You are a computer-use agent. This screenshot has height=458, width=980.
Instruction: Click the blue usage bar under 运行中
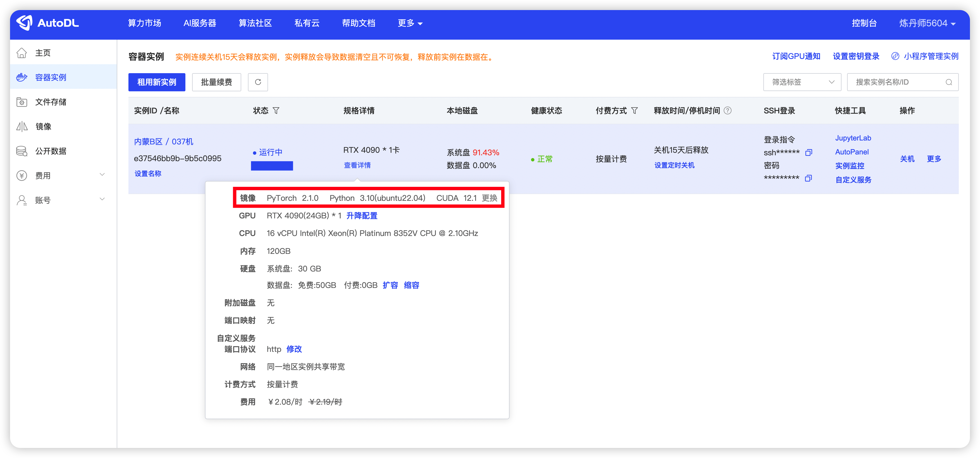(x=272, y=166)
